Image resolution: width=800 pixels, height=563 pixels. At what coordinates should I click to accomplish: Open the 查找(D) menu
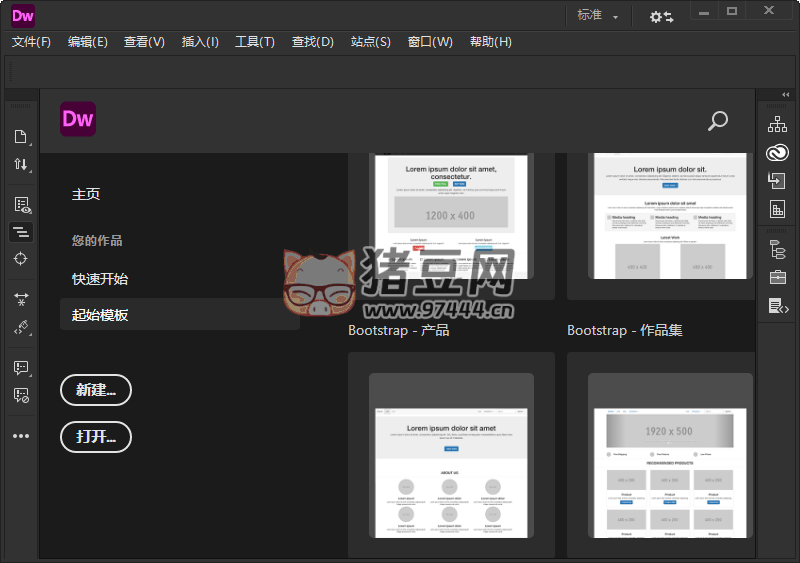pos(312,42)
